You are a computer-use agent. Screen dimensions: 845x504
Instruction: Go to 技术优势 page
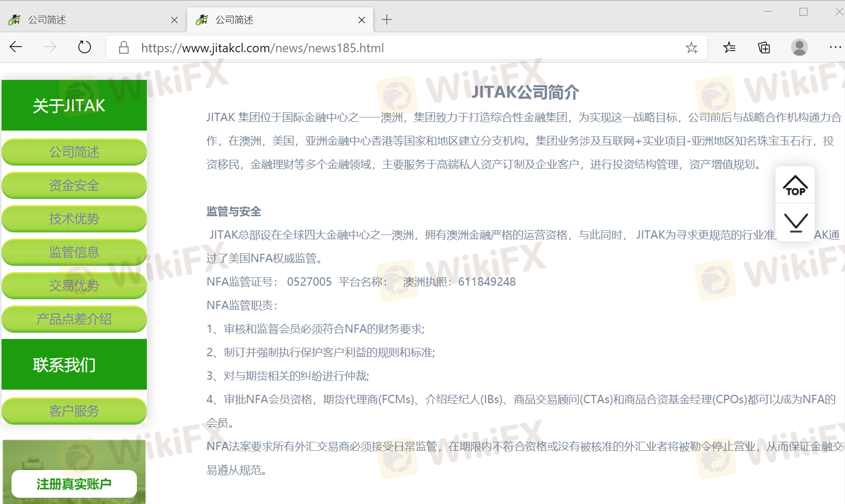coord(74,219)
